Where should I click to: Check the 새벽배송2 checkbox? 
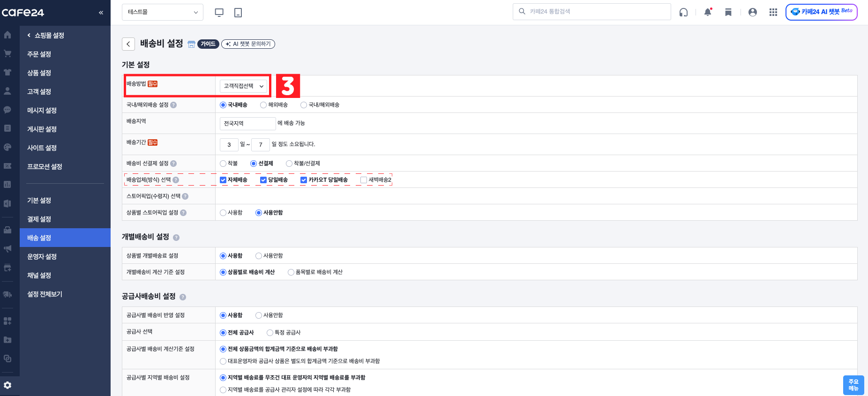click(364, 180)
